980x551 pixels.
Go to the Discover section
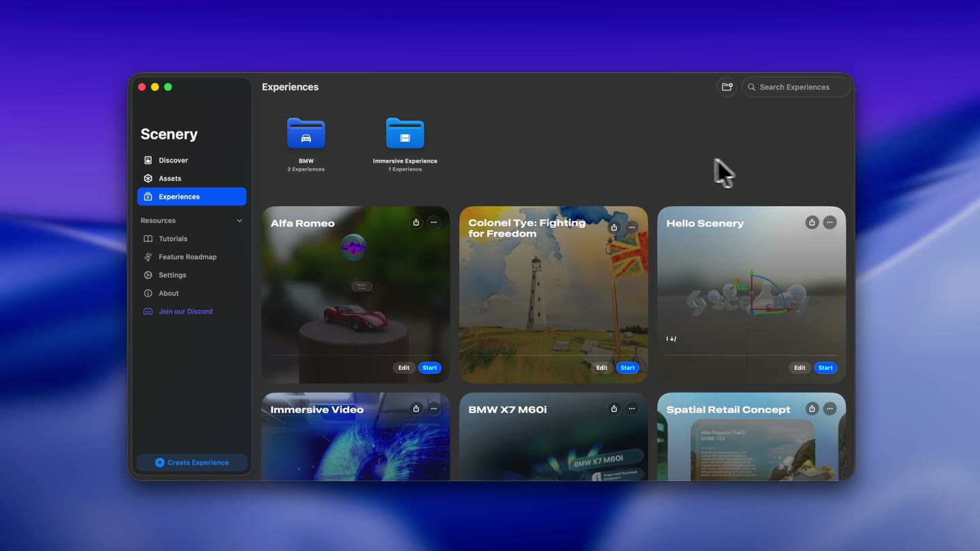pos(192,161)
